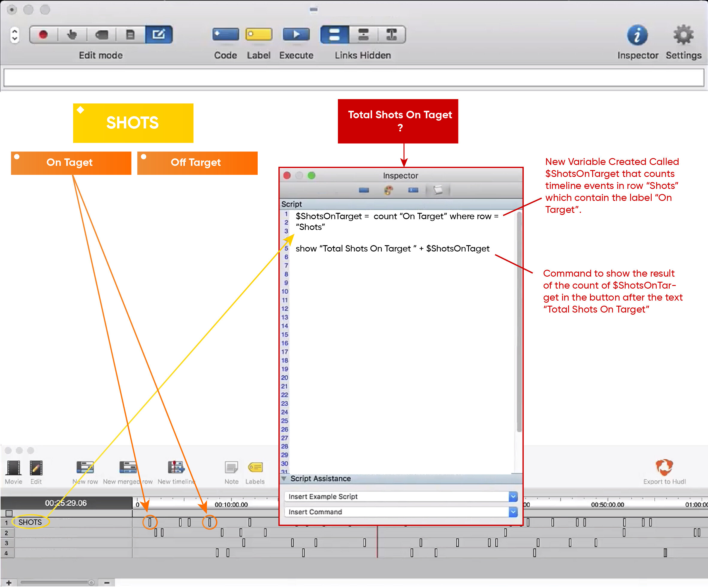Image resolution: width=708 pixels, height=588 pixels.
Task: Click the New row icon
Action: coord(85,468)
